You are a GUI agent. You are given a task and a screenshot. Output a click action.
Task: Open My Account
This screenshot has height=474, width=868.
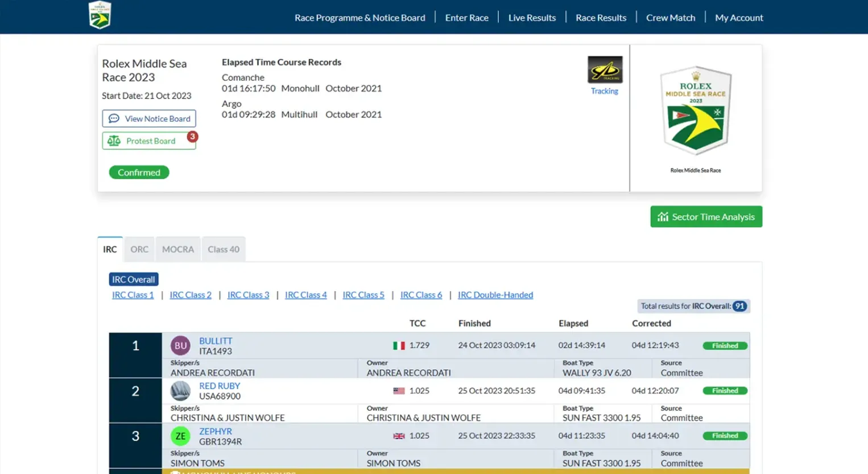click(x=739, y=18)
